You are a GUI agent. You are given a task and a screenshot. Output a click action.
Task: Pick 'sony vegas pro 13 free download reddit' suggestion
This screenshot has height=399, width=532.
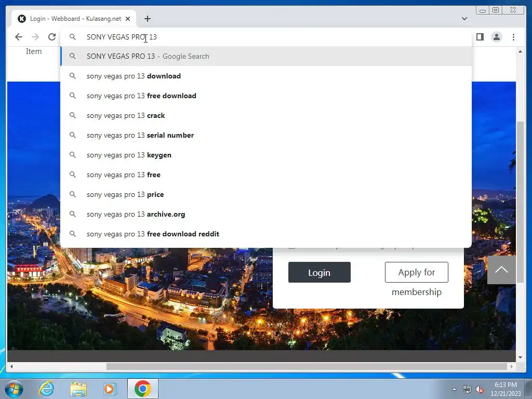[x=266, y=234]
